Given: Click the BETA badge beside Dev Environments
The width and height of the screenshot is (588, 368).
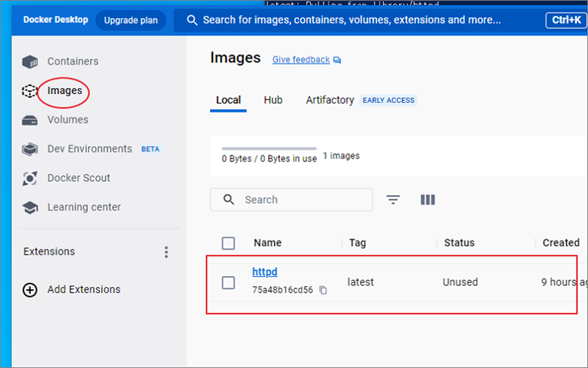Looking at the screenshot, I should tap(150, 149).
